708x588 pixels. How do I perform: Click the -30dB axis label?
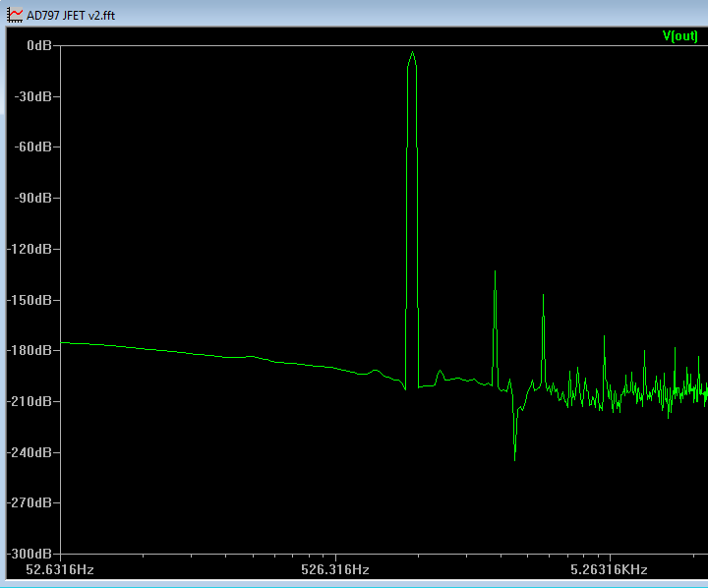33,96
